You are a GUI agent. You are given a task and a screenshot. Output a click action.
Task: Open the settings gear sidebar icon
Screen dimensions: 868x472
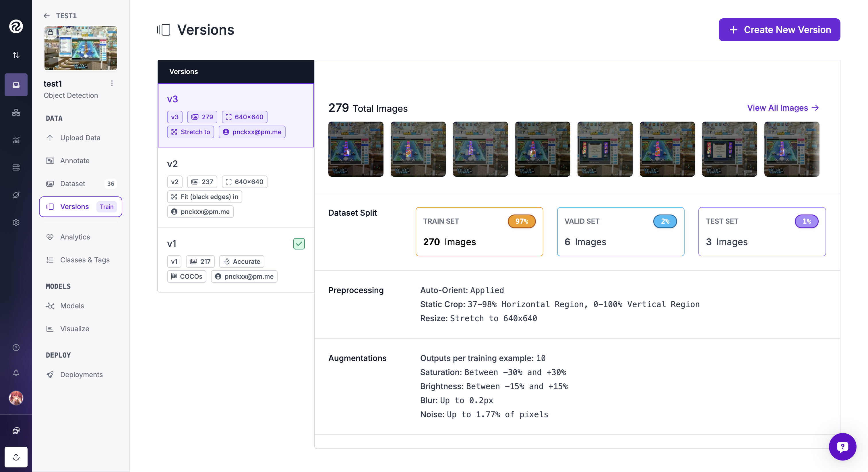pyautogui.click(x=16, y=223)
